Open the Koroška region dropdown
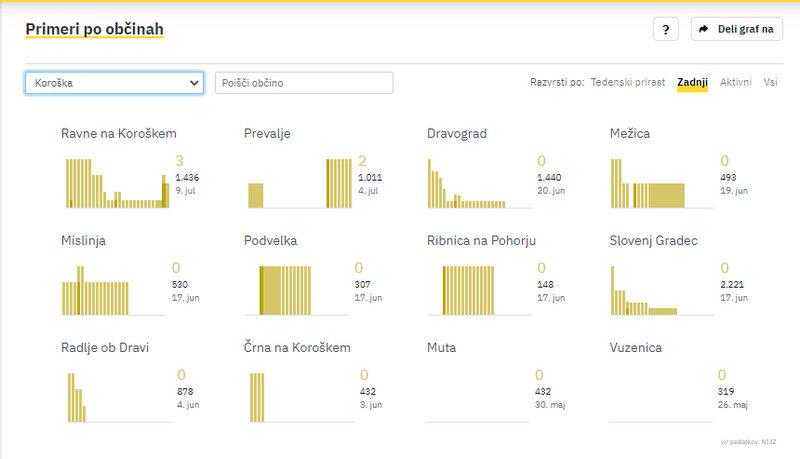The image size is (800, 459). pyautogui.click(x=114, y=83)
